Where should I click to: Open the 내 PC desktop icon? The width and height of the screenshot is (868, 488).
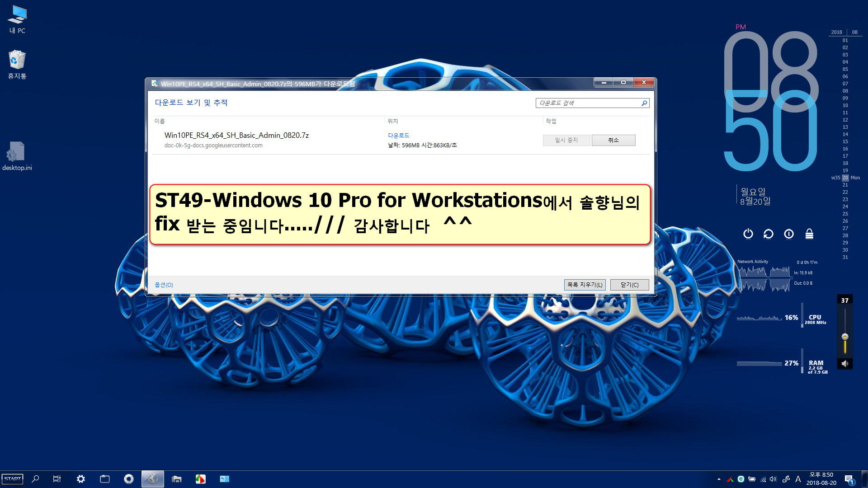click(17, 19)
